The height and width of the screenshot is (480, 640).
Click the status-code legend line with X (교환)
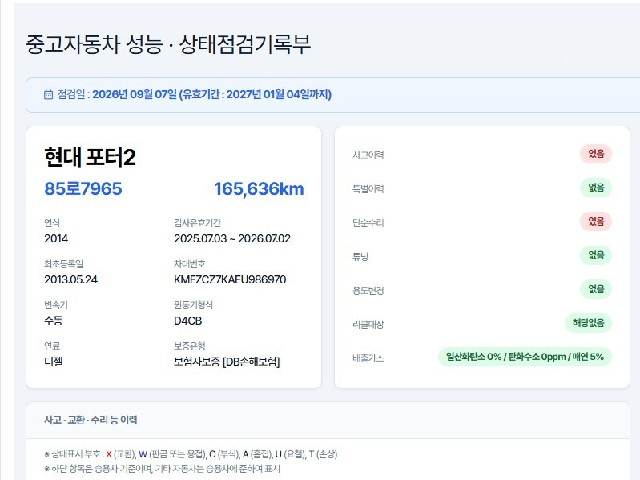[x=191, y=454]
